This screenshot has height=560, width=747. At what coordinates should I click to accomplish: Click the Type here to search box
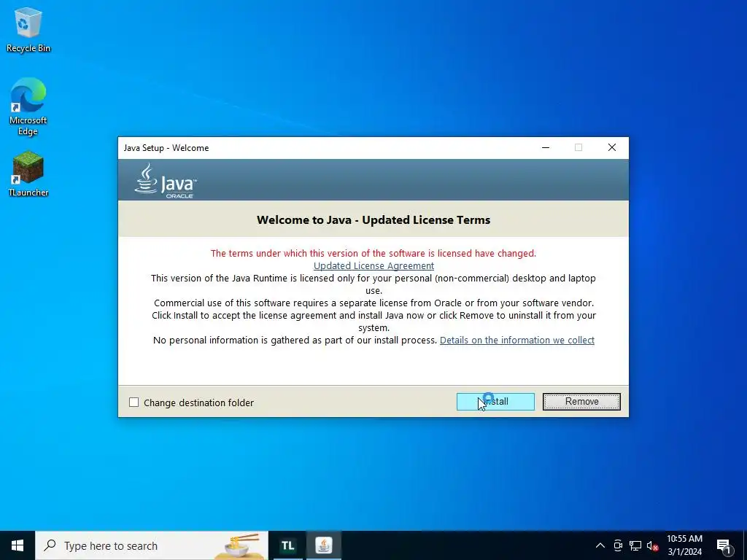[152, 545]
